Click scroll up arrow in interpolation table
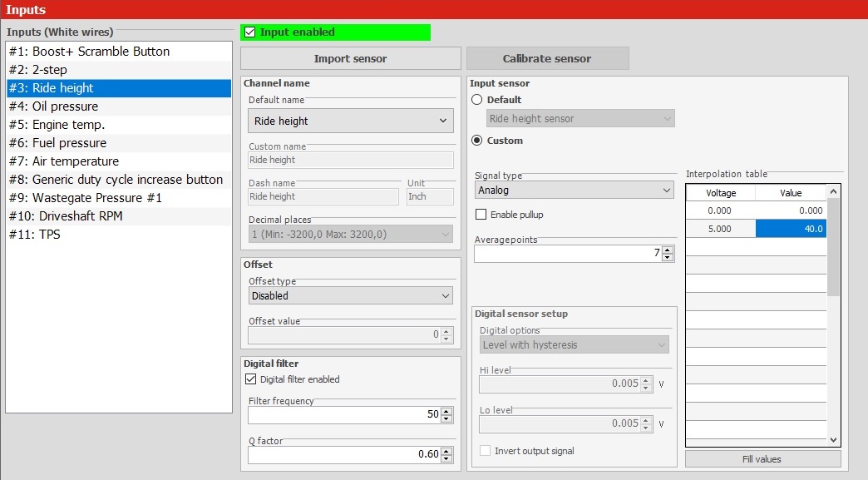868x480 pixels. pyautogui.click(x=834, y=191)
